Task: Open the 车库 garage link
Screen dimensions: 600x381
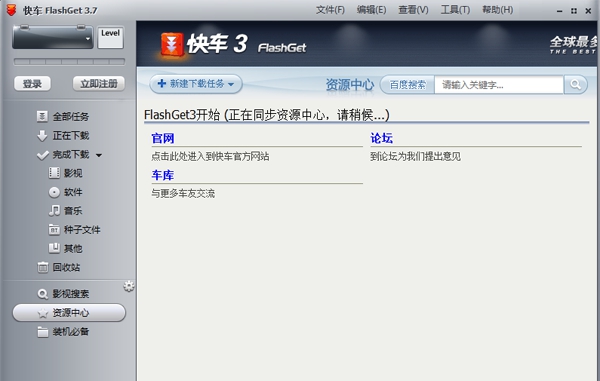Action: [x=163, y=175]
